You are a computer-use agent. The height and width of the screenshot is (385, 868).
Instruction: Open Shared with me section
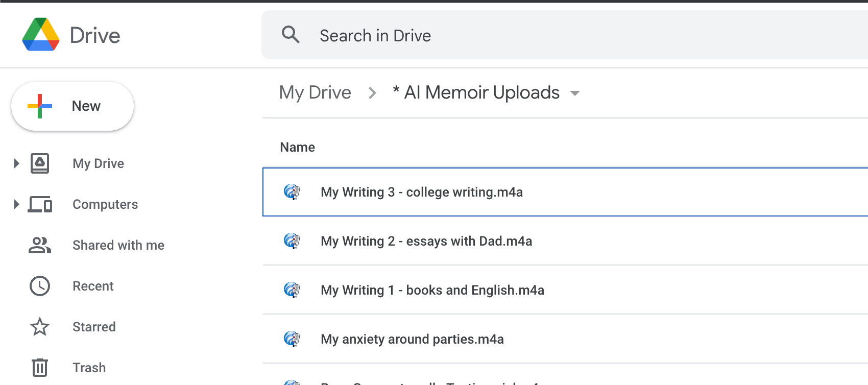(118, 245)
